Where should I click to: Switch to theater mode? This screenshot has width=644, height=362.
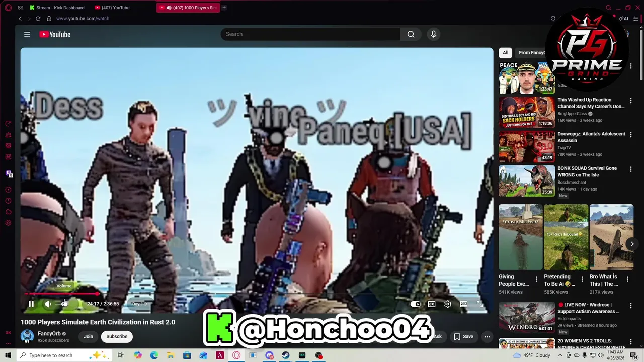464,304
